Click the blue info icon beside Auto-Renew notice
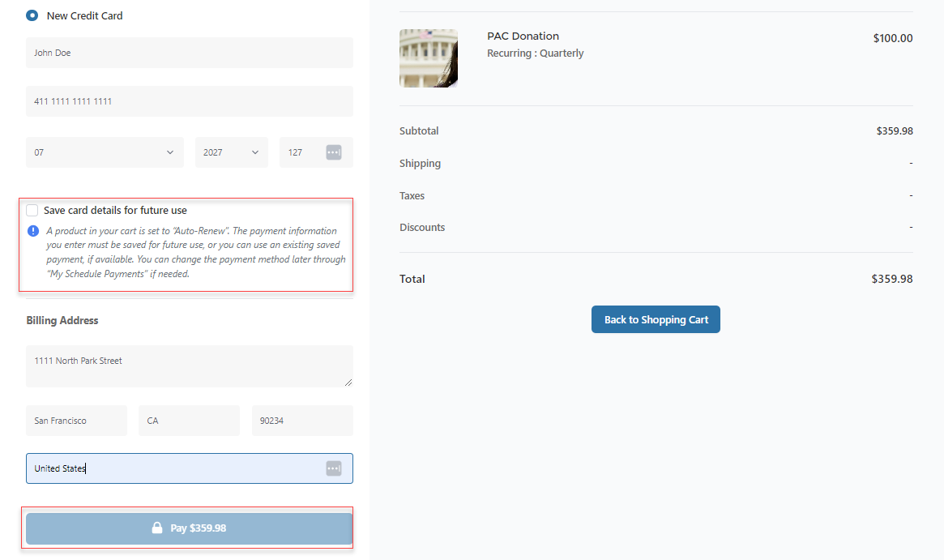944x560 pixels. (33, 231)
